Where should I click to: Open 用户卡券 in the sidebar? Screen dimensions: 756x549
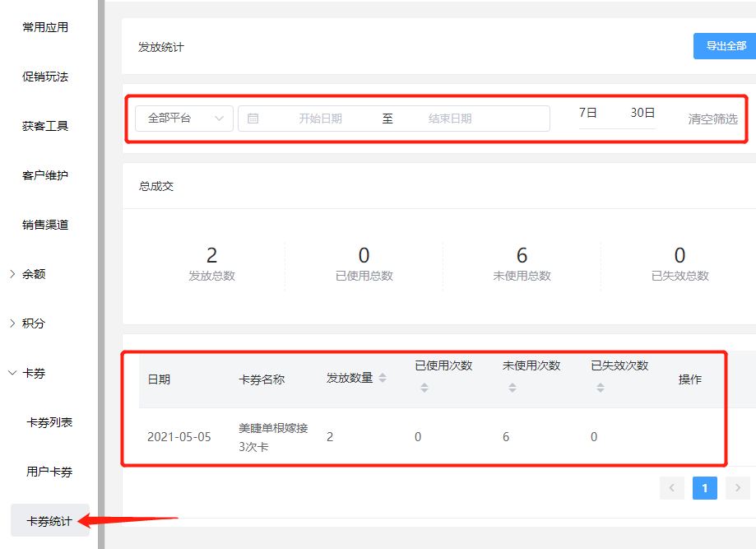(49, 472)
